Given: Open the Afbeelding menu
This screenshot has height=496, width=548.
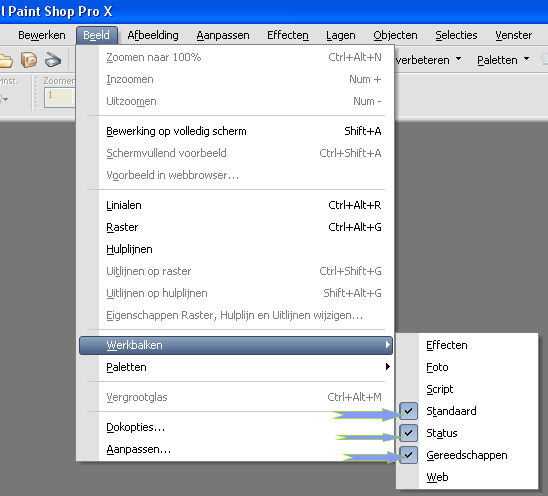Looking at the screenshot, I should (153, 35).
